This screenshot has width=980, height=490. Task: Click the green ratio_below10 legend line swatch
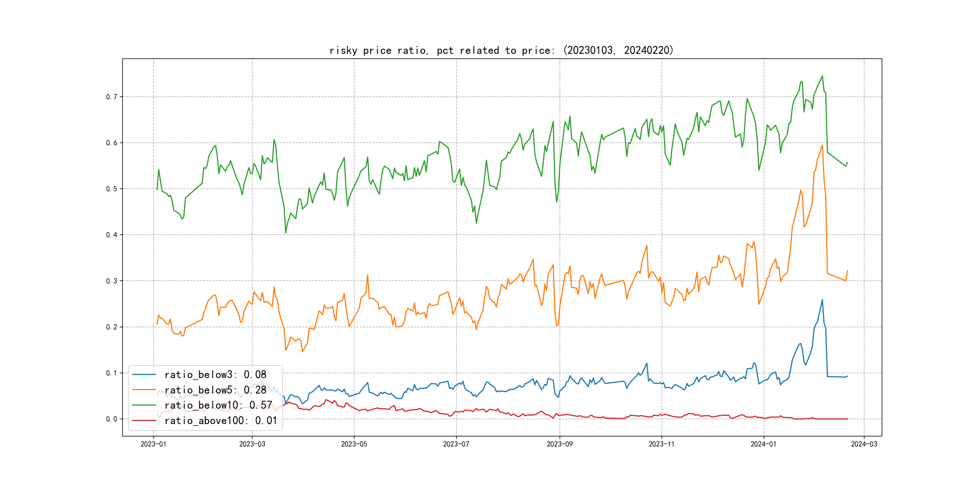[x=144, y=405]
